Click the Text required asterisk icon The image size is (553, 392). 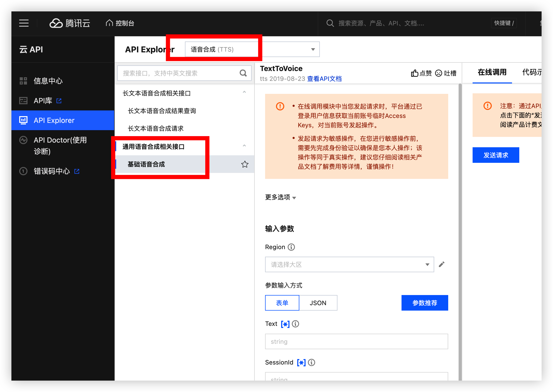[x=285, y=324]
